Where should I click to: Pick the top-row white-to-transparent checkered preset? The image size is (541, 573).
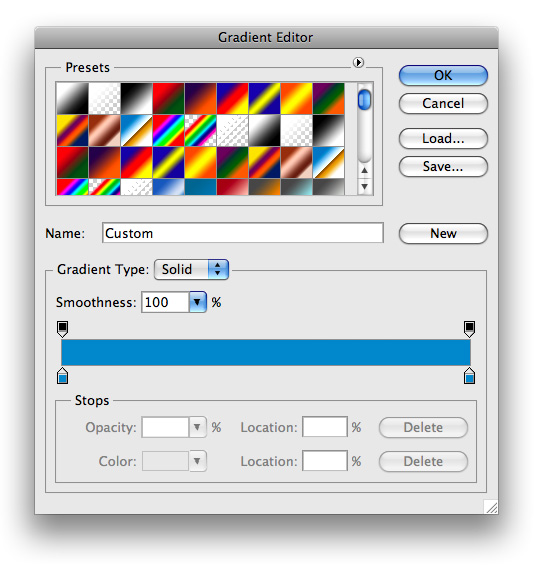105,98
